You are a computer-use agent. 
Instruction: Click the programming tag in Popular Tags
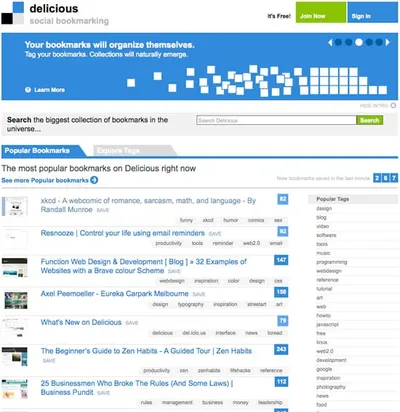(332, 262)
